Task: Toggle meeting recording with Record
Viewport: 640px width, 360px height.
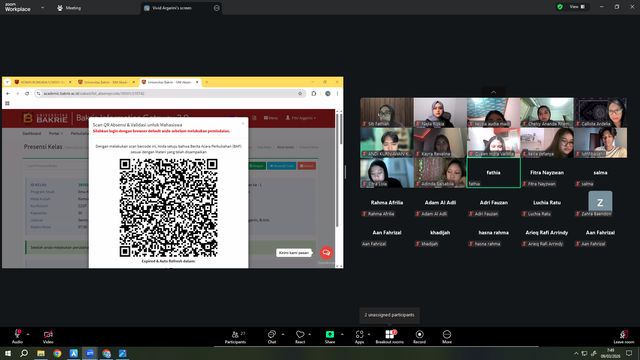Action: point(419,337)
